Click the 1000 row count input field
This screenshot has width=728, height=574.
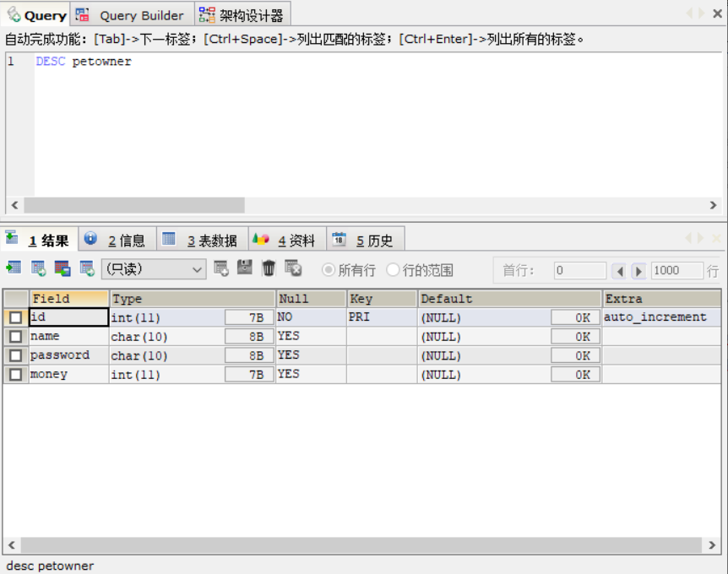(677, 270)
